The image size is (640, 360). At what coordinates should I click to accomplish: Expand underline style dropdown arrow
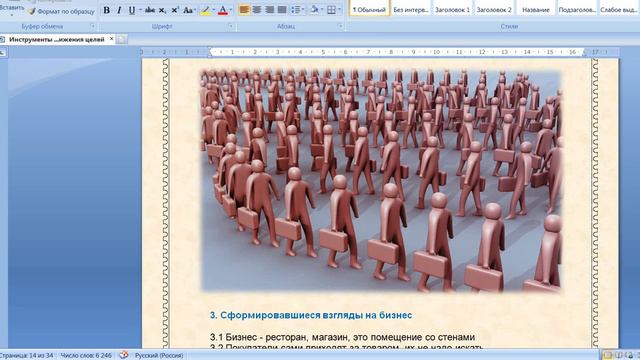140,10
